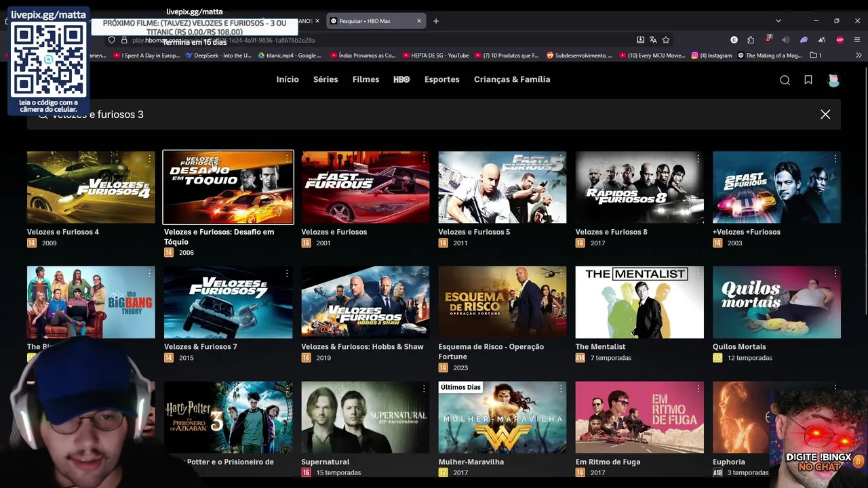Open three-dot menu on Em Ritmo de Fuga card
The image size is (868, 488).
tap(698, 389)
